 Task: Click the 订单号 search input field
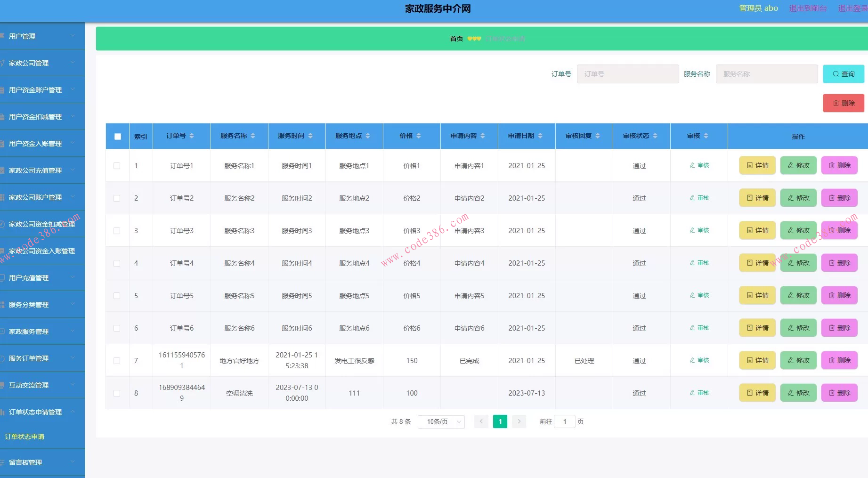[x=627, y=74]
